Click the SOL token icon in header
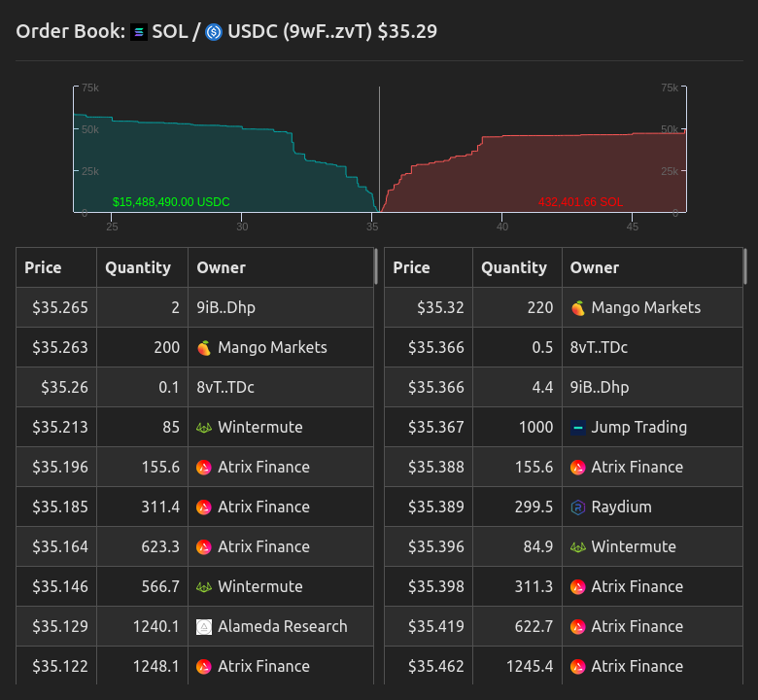Image resolution: width=758 pixels, height=700 pixels. click(139, 32)
